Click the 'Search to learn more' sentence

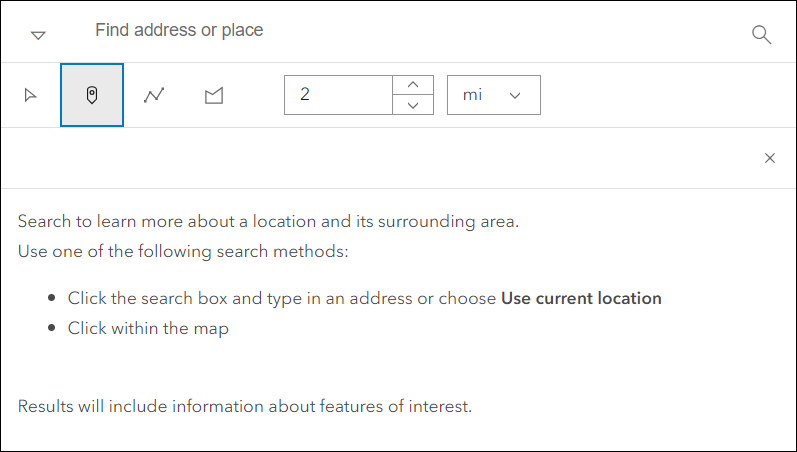pyautogui.click(x=268, y=221)
